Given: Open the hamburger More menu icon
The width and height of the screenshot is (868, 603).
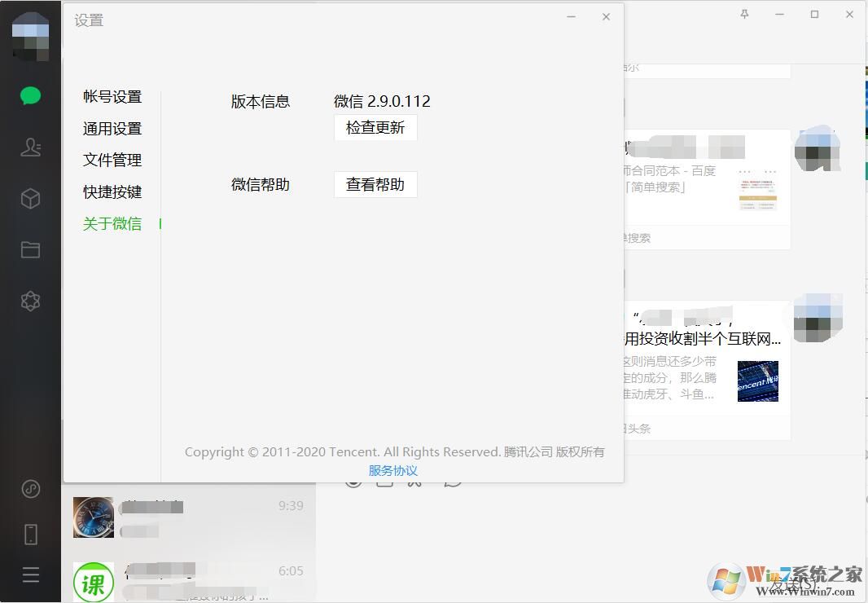Looking at the screenshot, I should click(x=30, y=574).
